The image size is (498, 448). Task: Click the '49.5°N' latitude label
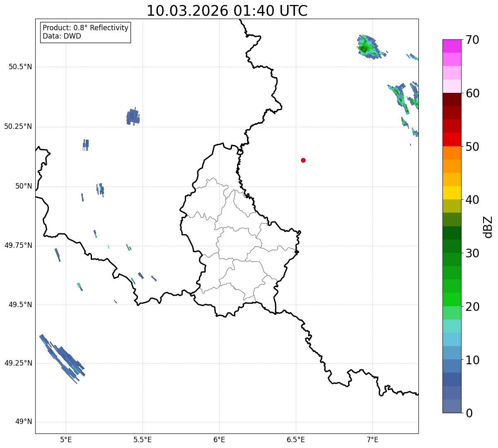pyautogui.click(x=20, y=305)
